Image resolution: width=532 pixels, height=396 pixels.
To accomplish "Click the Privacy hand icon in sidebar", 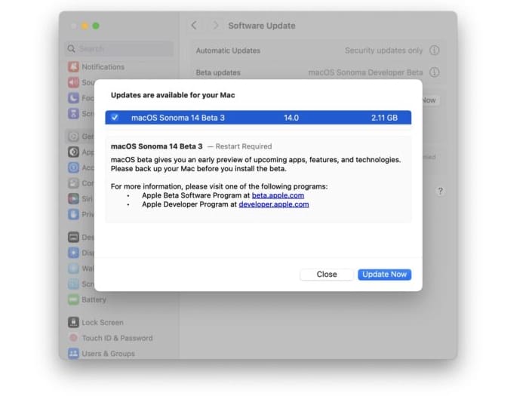I will click(73, 214).
